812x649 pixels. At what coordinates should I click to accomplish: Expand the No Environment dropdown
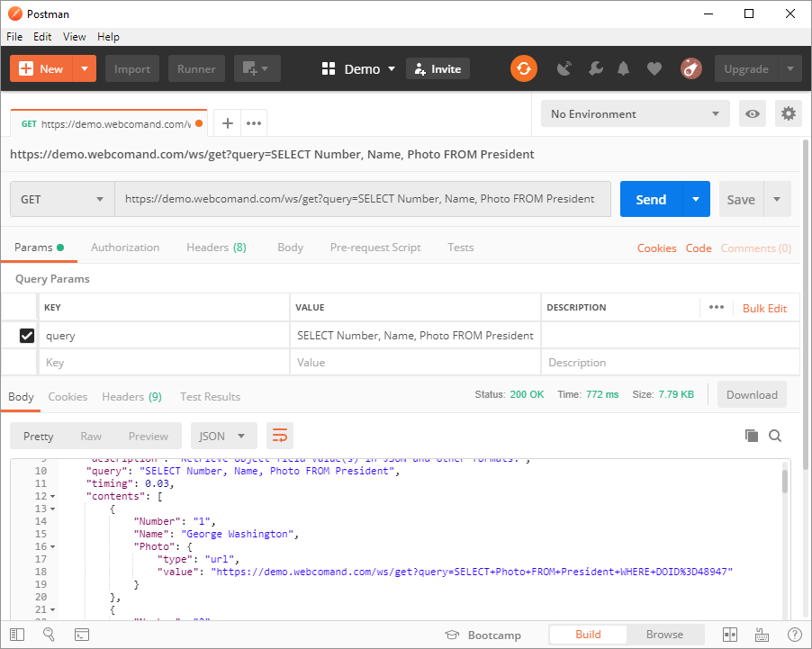(x=636, y=114)
